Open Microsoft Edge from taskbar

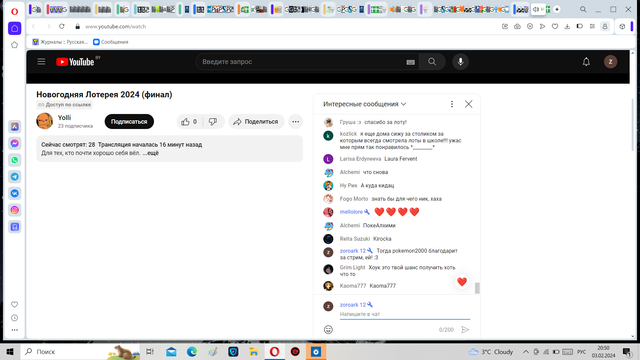click(192, 352)
